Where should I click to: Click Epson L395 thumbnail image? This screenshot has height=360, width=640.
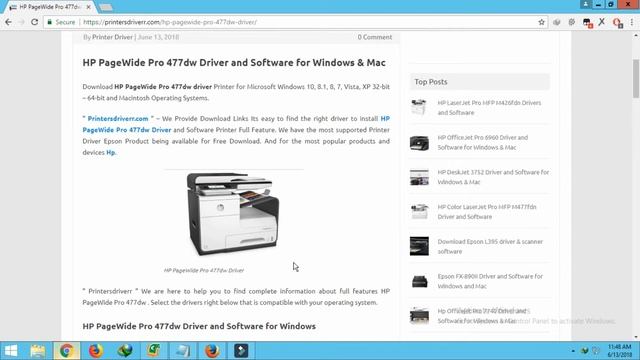419,246
